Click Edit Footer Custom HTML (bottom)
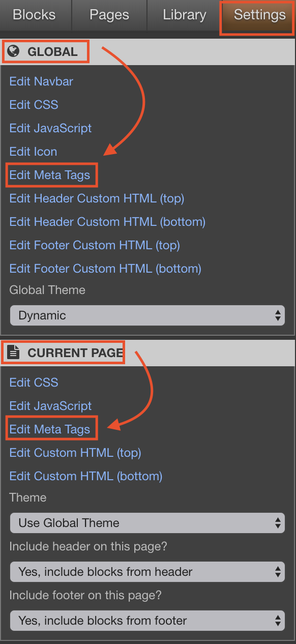296x644 pixels. pos(105,269)
